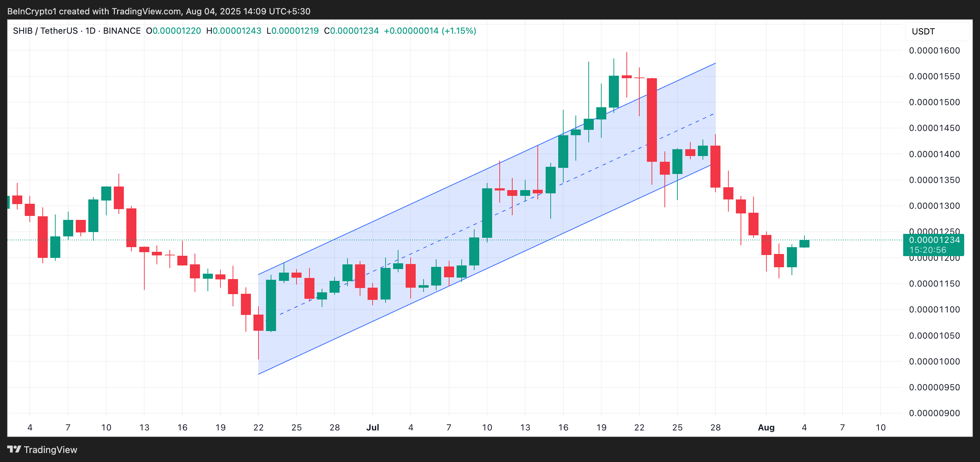Click the 0.00001000 price axis label
980x462 pixels.
pos(934,361)
